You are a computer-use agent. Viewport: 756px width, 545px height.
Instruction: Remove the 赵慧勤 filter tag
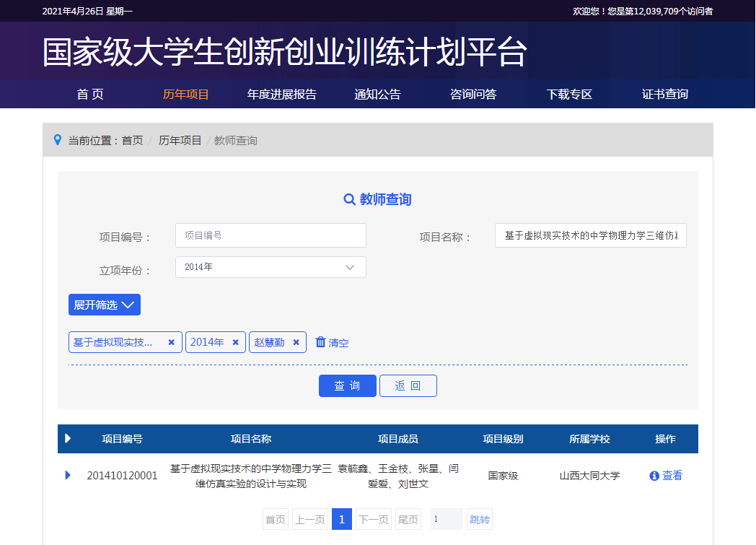(296, 342)
